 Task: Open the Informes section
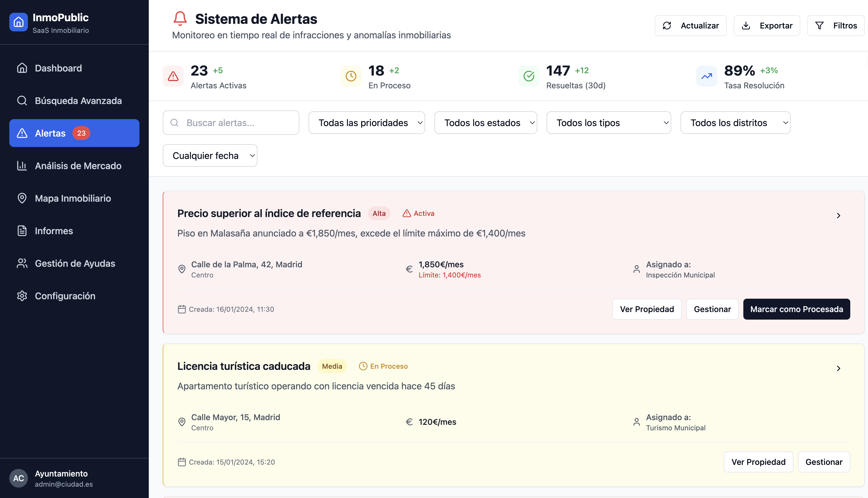point(54,231)
